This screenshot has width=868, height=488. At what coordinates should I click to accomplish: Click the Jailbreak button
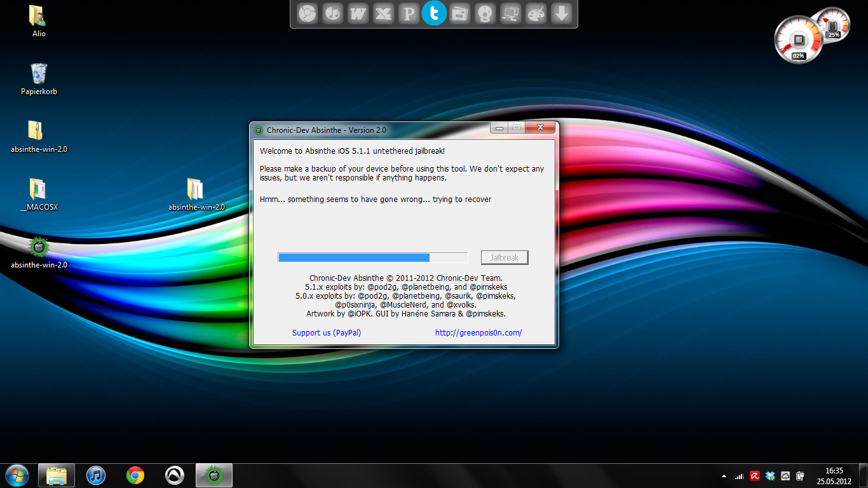pos(505,257)
